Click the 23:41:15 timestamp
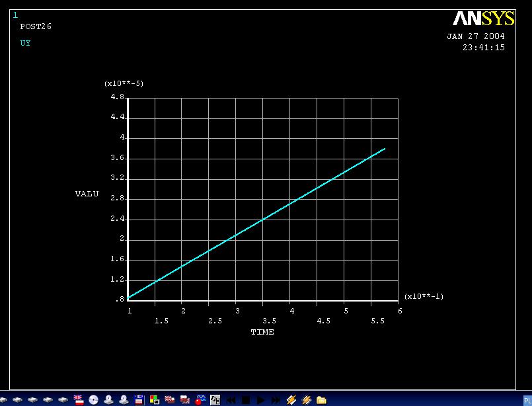The height and width of the screenshot is (406, 532). click(484, 48)
